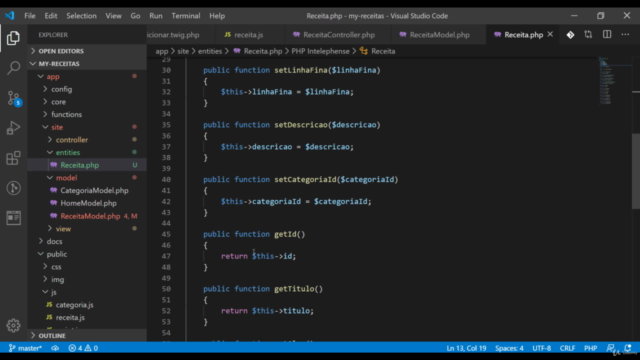Expand the functions folder
Screen dimensions: 640x360
(x=87, y=114)
